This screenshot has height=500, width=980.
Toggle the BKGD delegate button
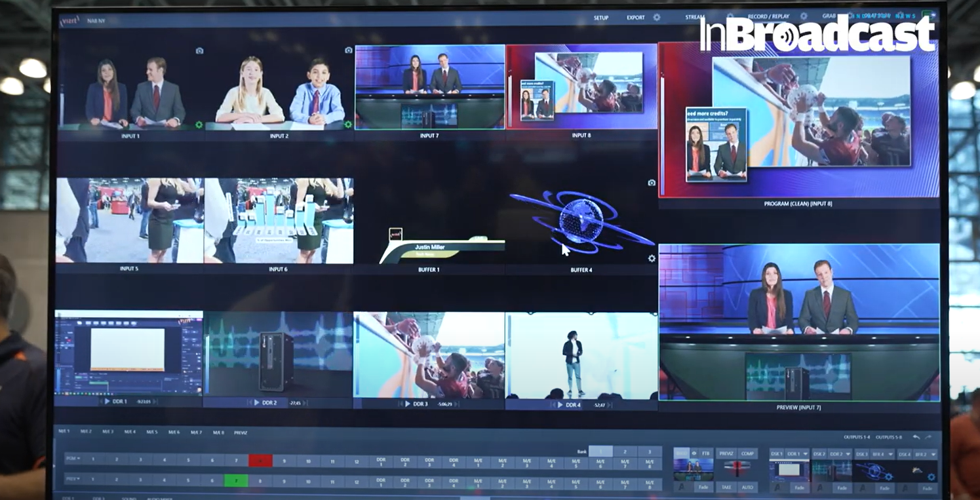click(x=682, y=453)
